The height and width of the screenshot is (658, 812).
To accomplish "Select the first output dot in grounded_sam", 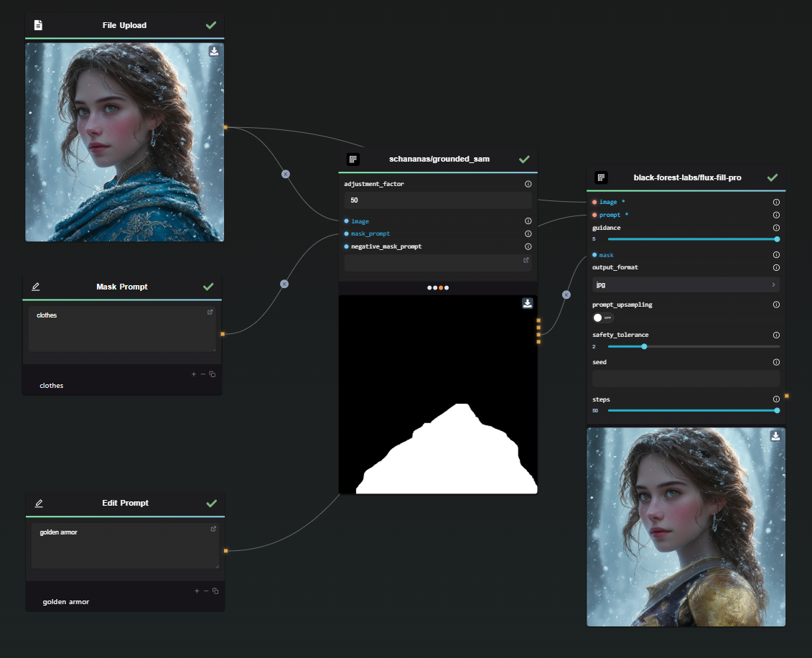I will (429, 287).
